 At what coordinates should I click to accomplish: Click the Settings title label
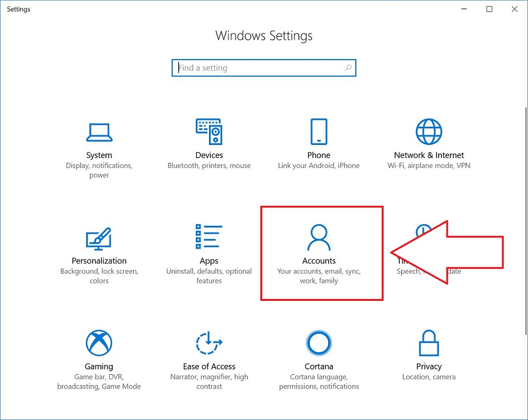(x=18, y=9)
